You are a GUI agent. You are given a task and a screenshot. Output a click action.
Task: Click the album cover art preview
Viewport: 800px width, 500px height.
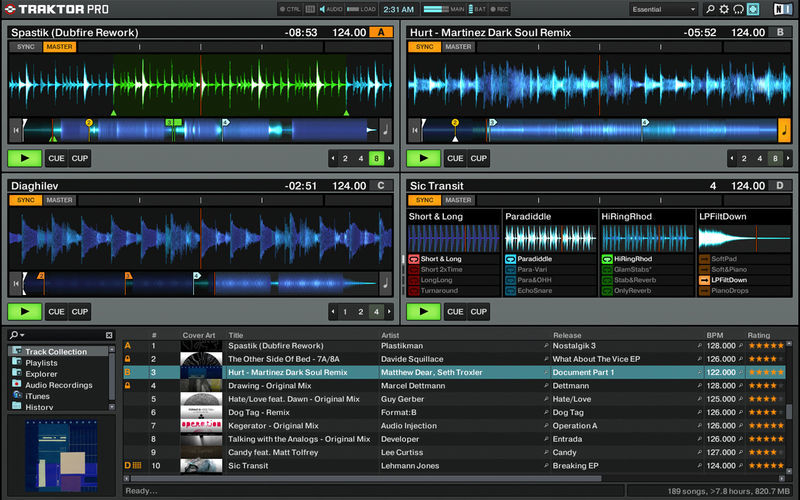tap(61, 456)
